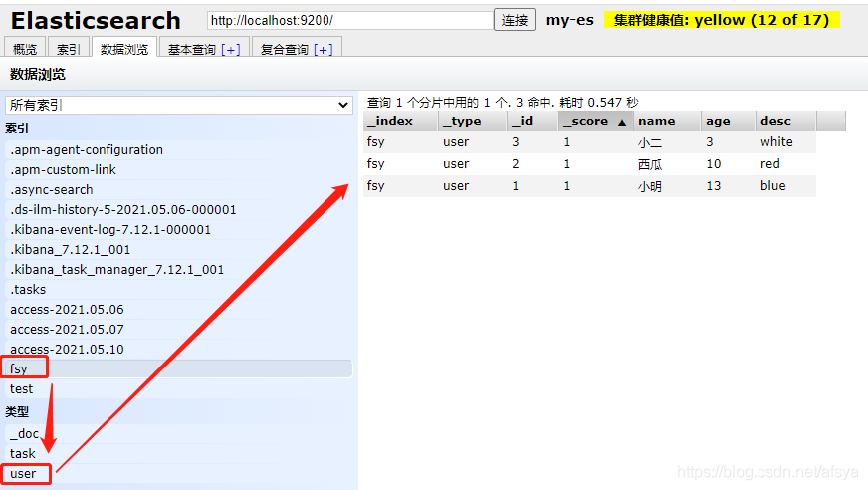
Task: Open result row named 小明
Action: click(x=589, y=186)
